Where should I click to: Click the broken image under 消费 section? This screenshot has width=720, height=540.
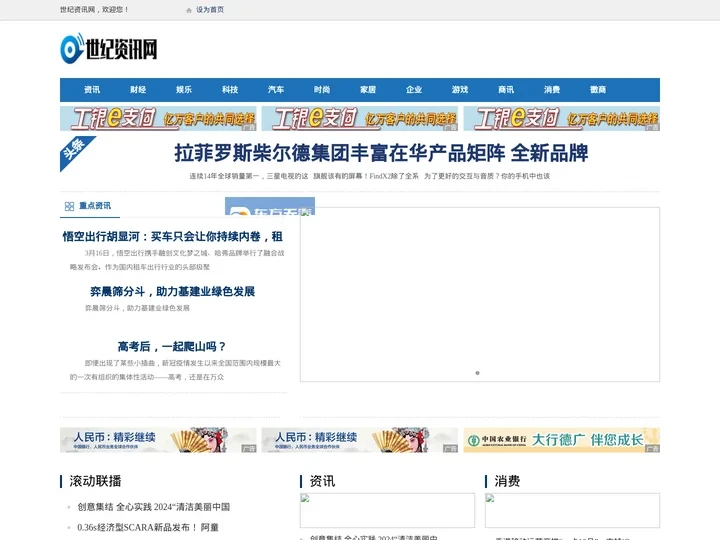572,510
